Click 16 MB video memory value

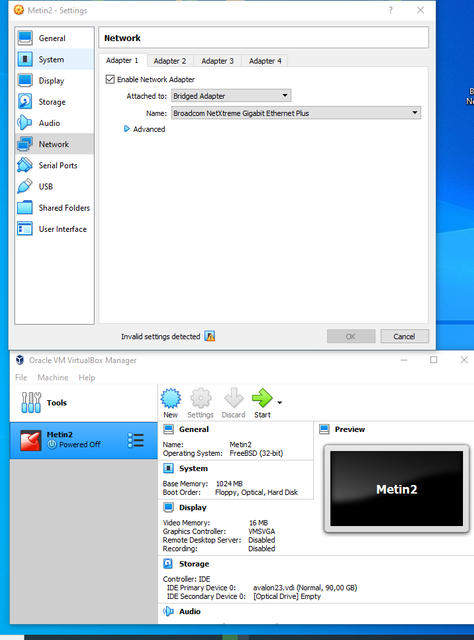258,522
